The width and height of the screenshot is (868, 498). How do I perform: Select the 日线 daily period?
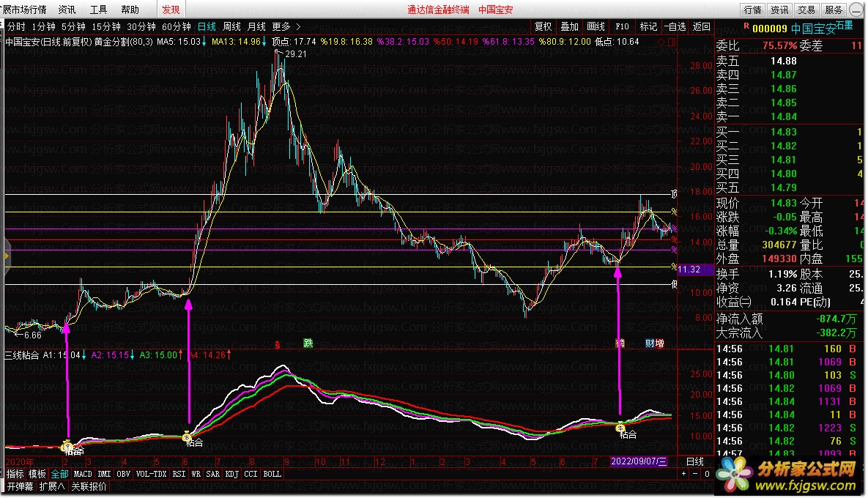207,26
